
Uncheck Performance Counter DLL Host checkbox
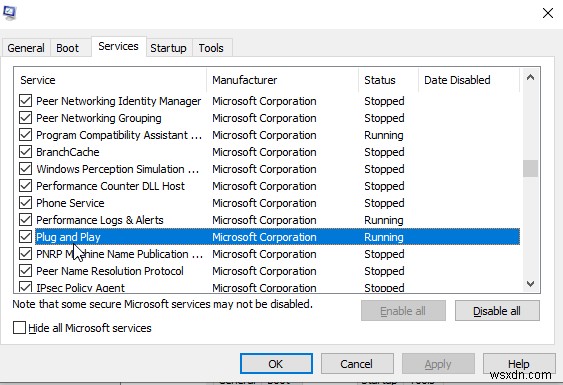[25, 186]
